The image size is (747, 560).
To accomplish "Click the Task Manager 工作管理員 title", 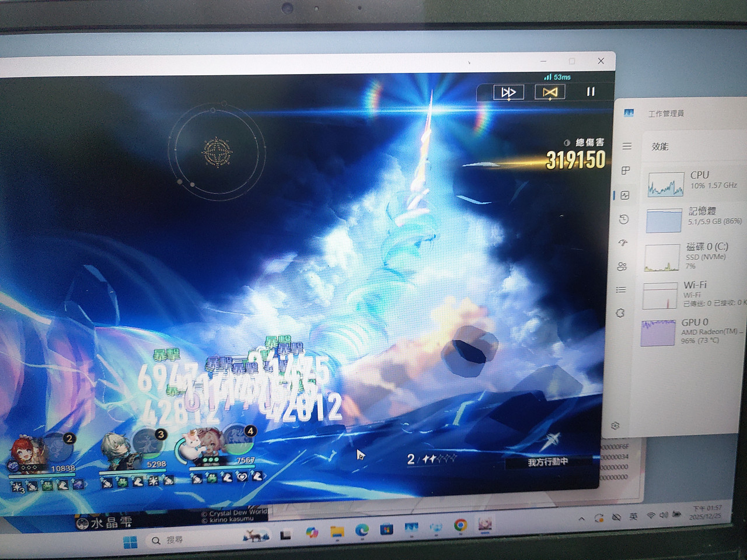I will click(666, 114).
